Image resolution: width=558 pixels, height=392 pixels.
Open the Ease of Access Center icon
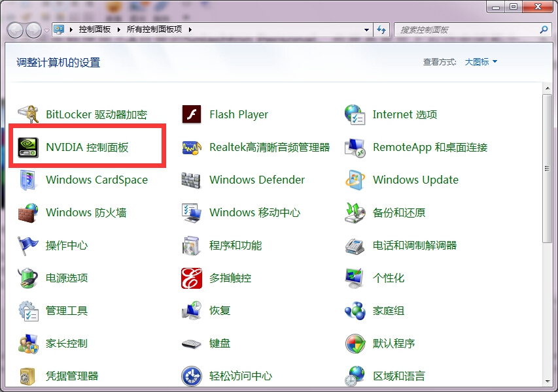coord(192,376)
